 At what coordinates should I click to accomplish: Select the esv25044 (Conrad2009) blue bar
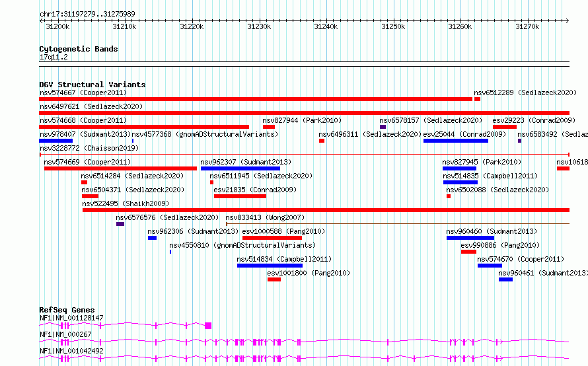click(x=456, y=141)
